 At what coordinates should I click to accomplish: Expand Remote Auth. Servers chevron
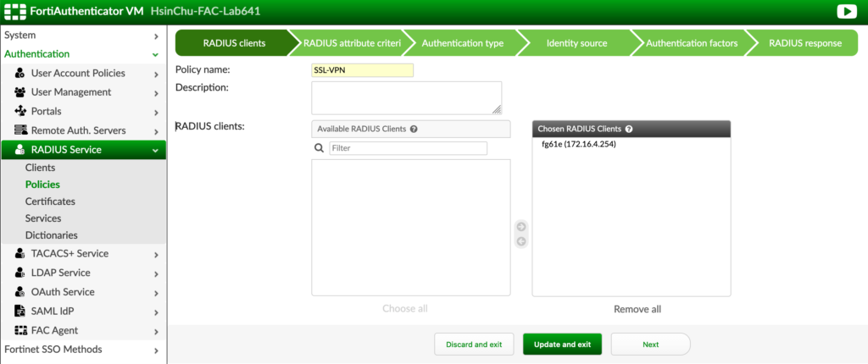coord(156,132)
